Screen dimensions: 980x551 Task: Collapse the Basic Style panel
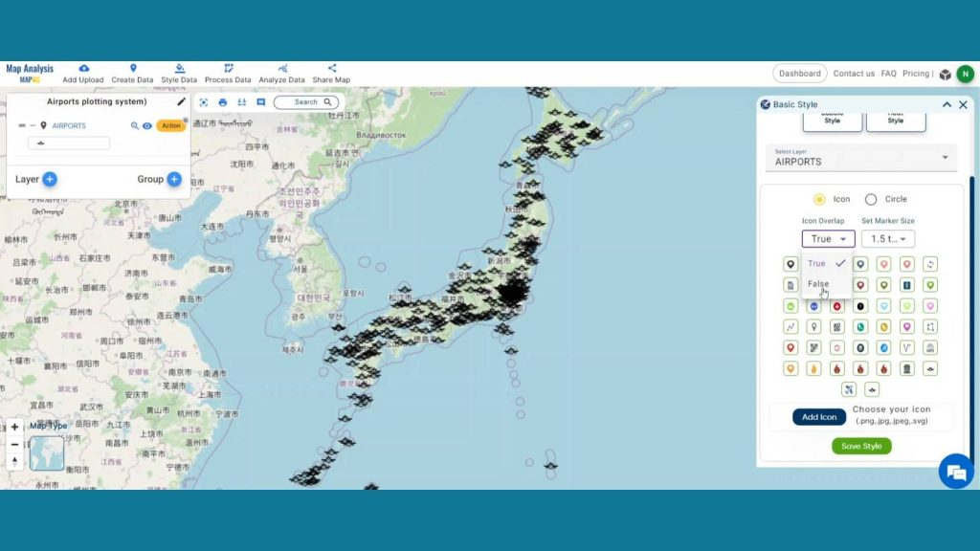point(947,104)
